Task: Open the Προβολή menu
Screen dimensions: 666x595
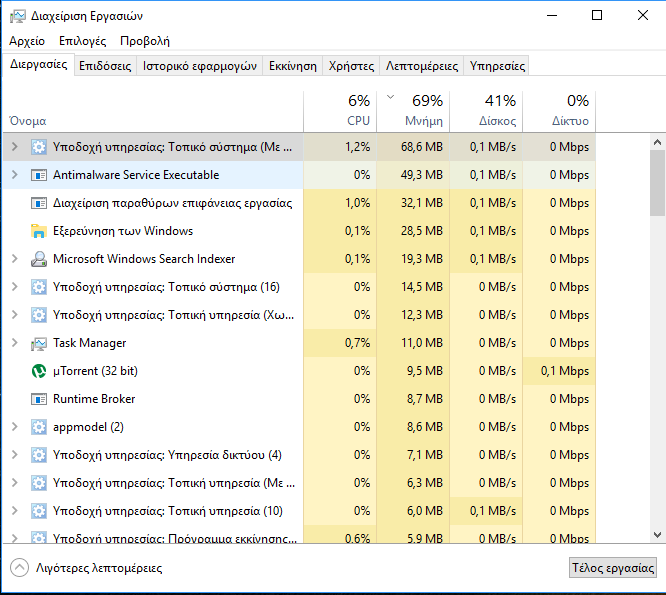Action: (x=144, y=41)
